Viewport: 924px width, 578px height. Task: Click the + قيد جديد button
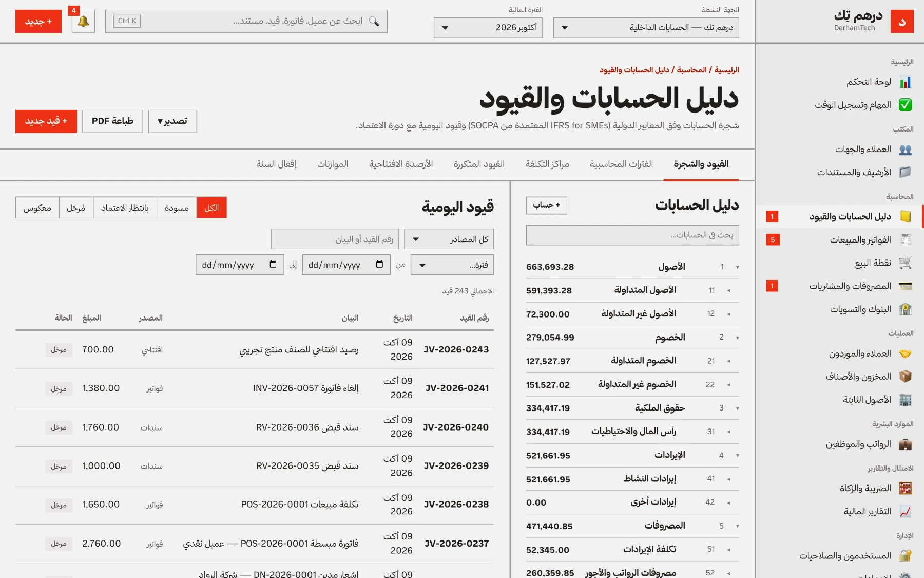46,121
